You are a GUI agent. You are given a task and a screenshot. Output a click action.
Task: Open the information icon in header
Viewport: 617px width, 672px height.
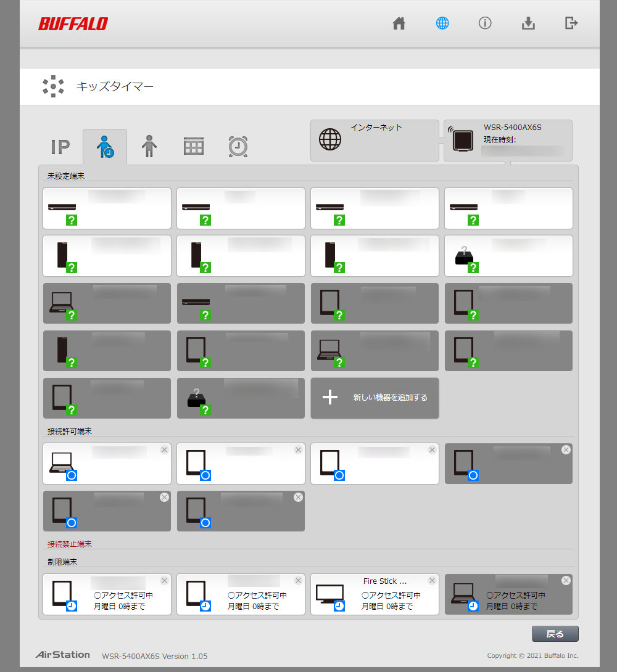coord(485,23)
